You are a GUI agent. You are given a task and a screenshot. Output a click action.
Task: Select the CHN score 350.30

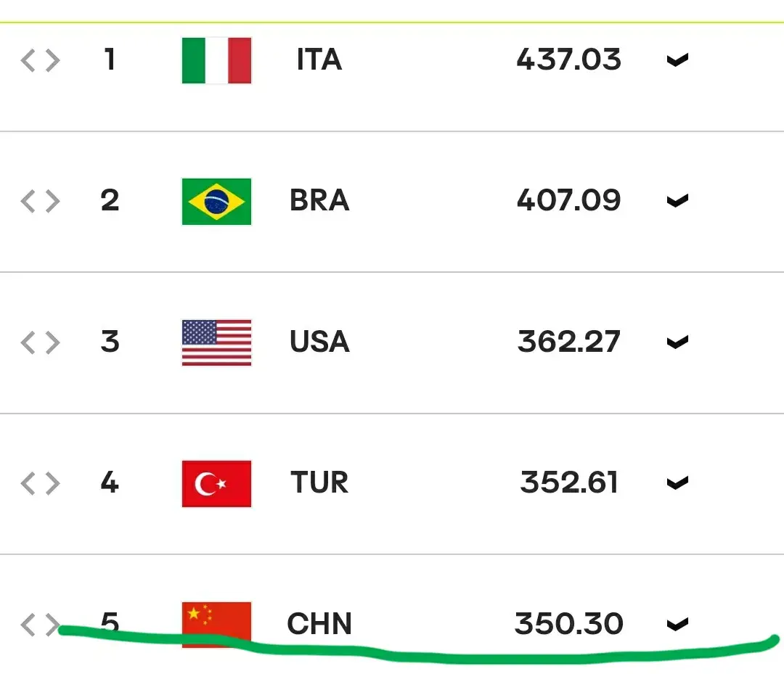(x=569, y=623)
